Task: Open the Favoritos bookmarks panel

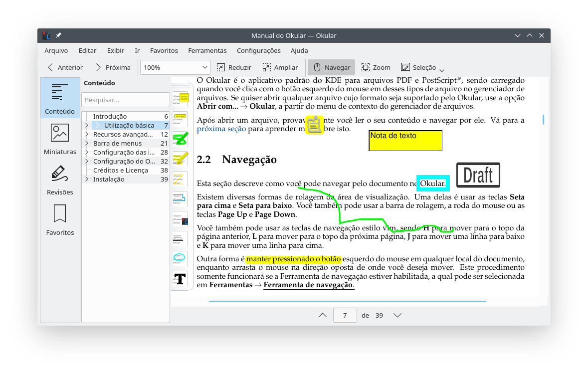Action: pos(60,219)
